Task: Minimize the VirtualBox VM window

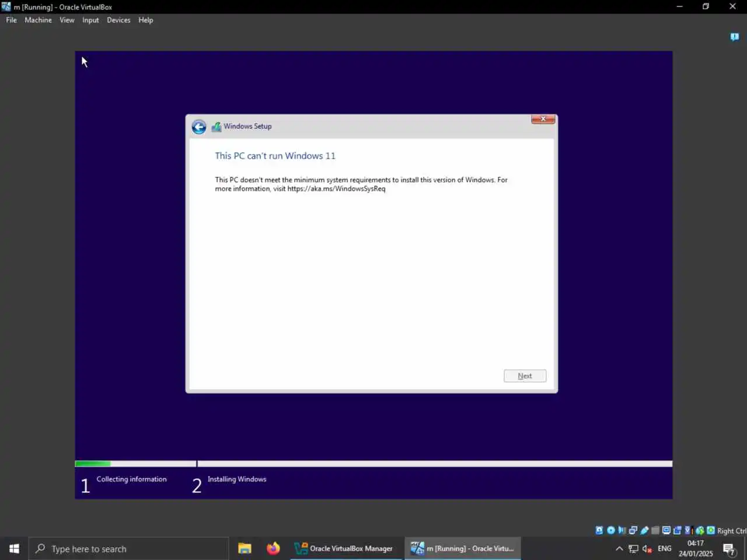Action: tap(679, 6)
